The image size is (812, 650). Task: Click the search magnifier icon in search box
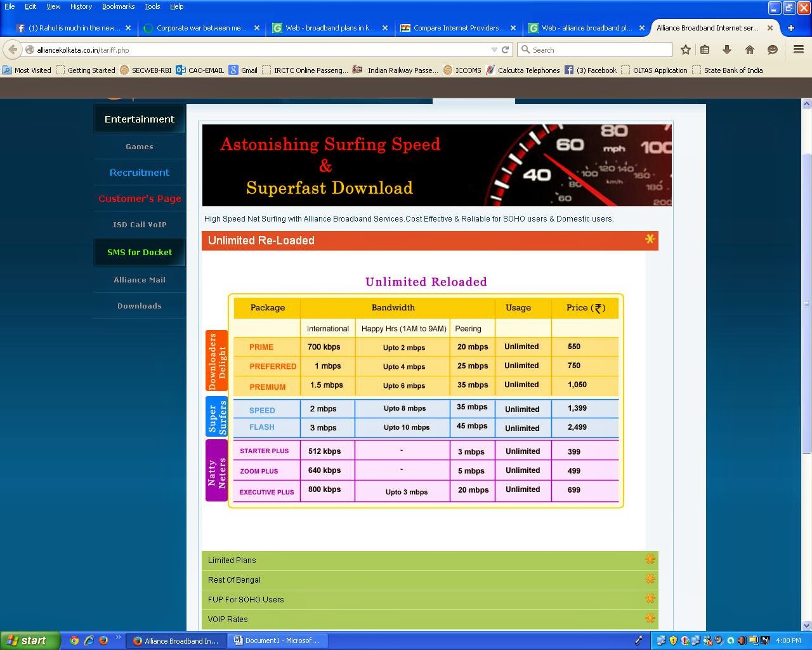pyautogui.click(x=525, y=50)
